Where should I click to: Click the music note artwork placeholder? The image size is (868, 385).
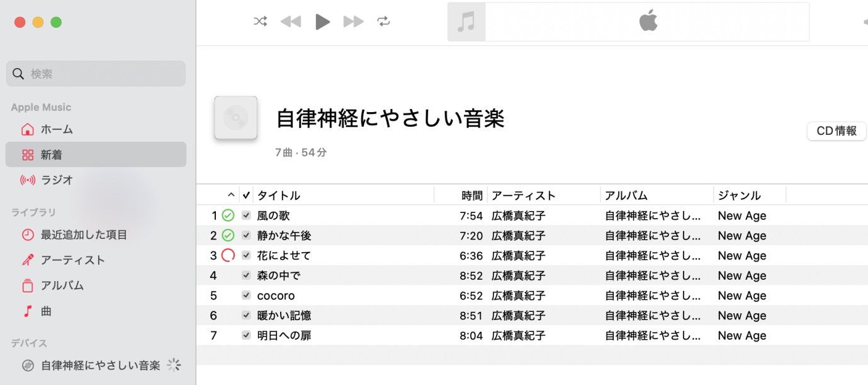466,22
